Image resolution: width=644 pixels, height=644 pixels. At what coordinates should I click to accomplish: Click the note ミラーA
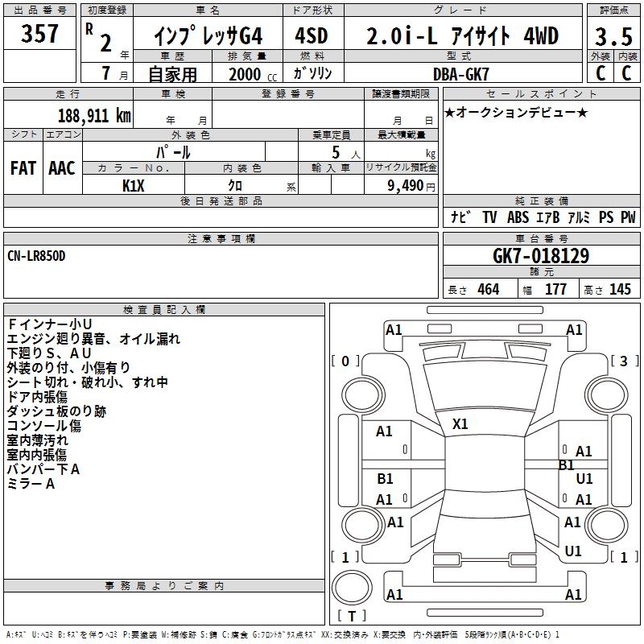[x=31, y=484]
